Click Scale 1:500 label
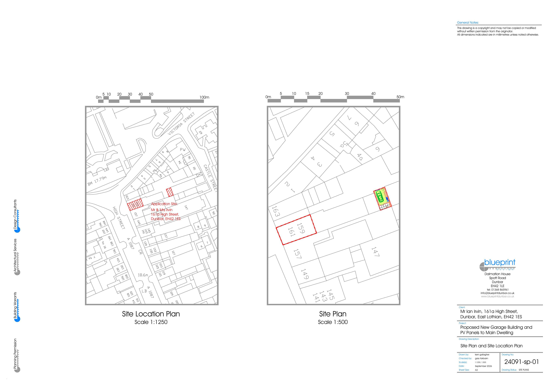The height and width of the screenshot is (392, 555). click(x=333, y=322)
